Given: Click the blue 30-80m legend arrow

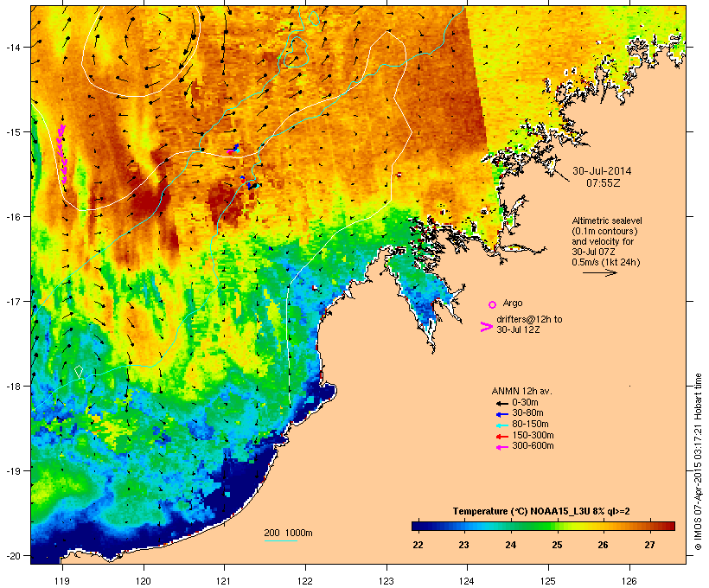Looking at the screenshot, I should tap(501, 414).
